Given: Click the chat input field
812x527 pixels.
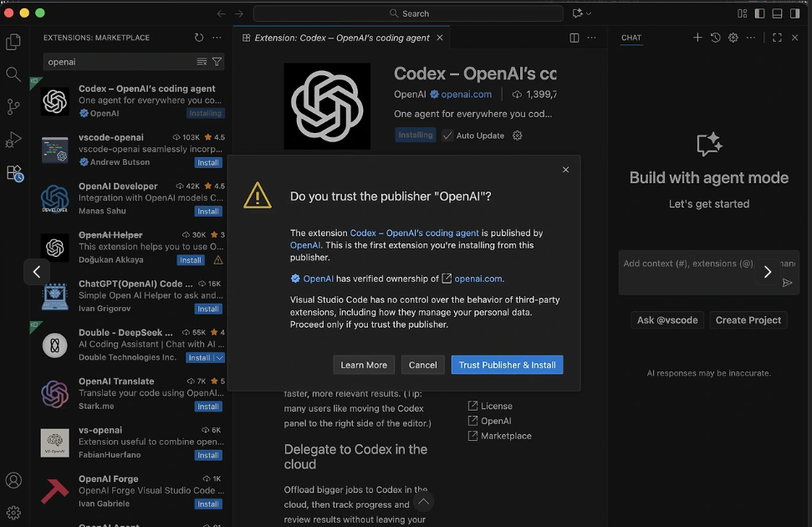Looking at the screenshot, I should click(x=708, y=273).
